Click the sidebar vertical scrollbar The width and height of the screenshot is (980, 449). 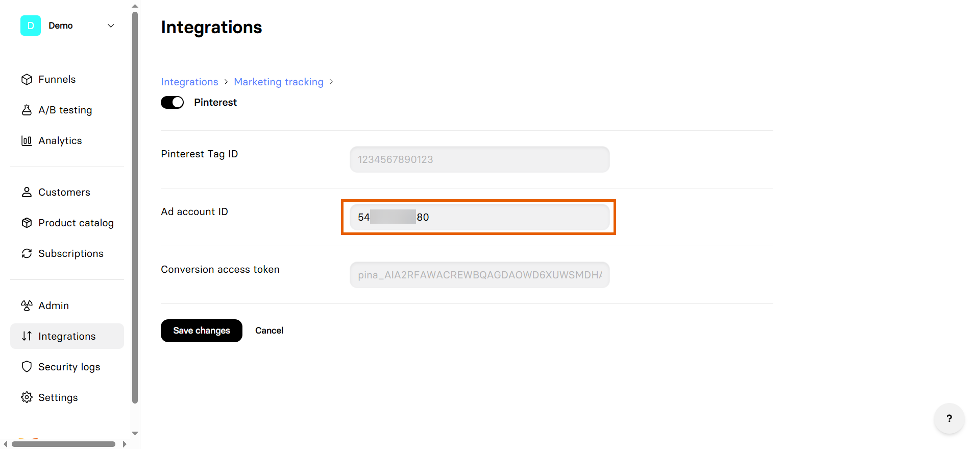click(x=135, y=207)
